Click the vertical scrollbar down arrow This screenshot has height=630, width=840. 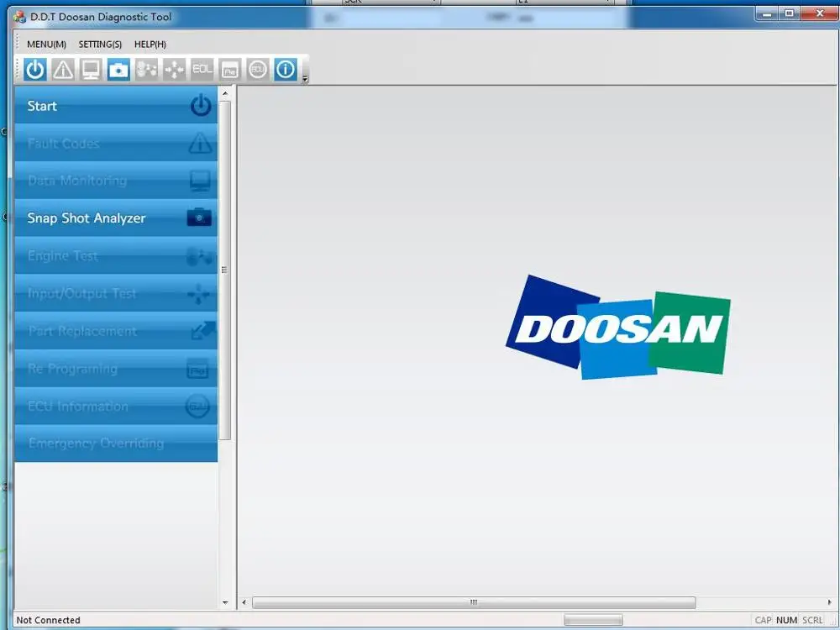click(225, 602)
